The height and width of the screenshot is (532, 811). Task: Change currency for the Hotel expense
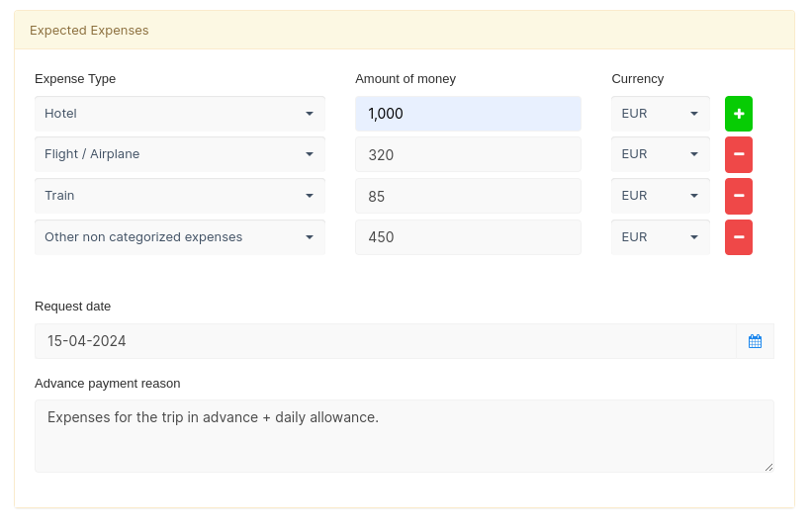click(660, 114)
